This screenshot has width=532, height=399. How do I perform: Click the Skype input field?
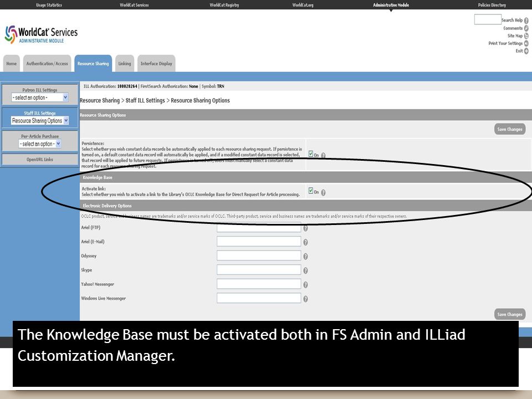click(x=259, y=270)
